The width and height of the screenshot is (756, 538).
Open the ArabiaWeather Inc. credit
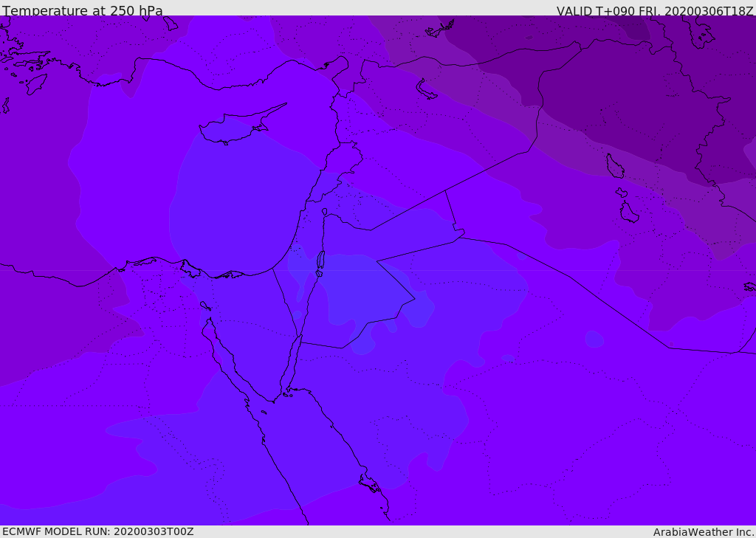pyautogui.click(x=704, y=532)
